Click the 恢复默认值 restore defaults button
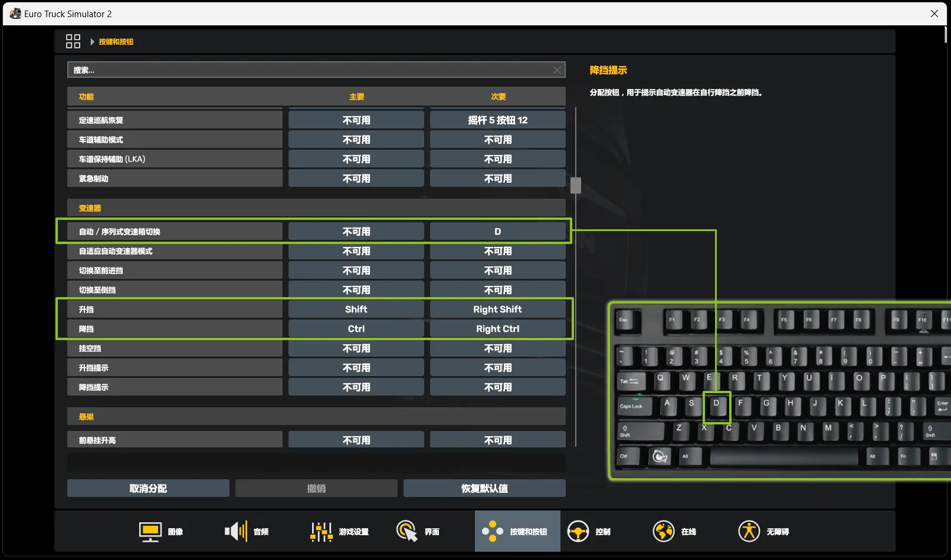Screen dimensions: 951x560 tap(484, 489)
